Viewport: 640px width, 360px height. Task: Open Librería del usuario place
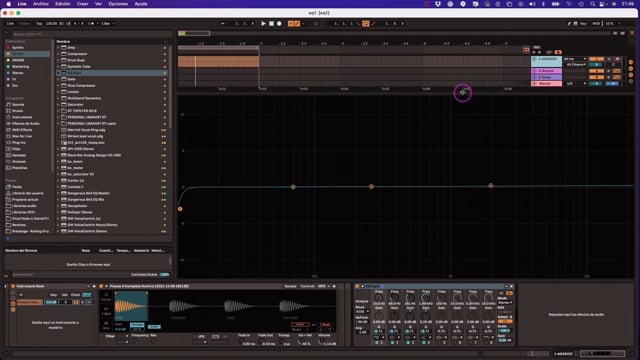(x=27, y=193)
